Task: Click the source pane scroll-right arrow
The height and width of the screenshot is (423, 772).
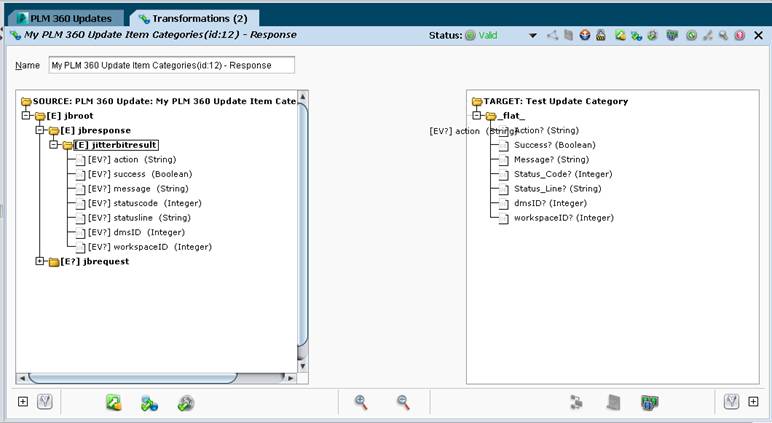Action: 290,378
